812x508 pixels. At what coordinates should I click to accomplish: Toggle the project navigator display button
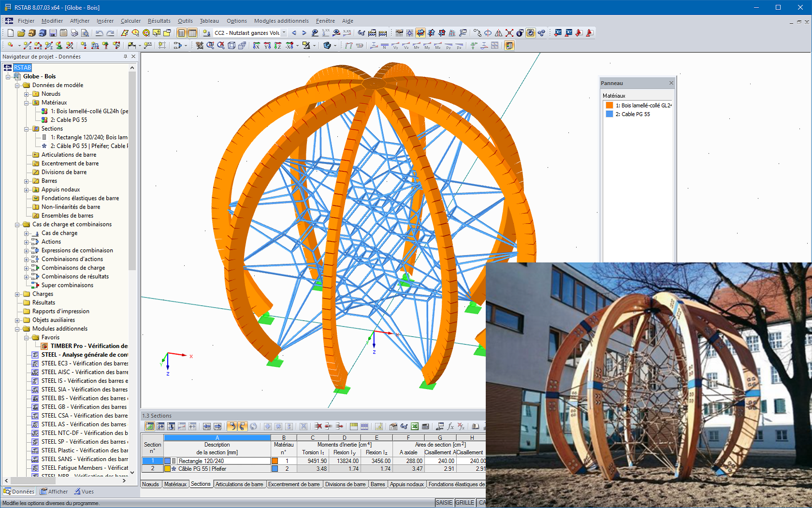181,33
